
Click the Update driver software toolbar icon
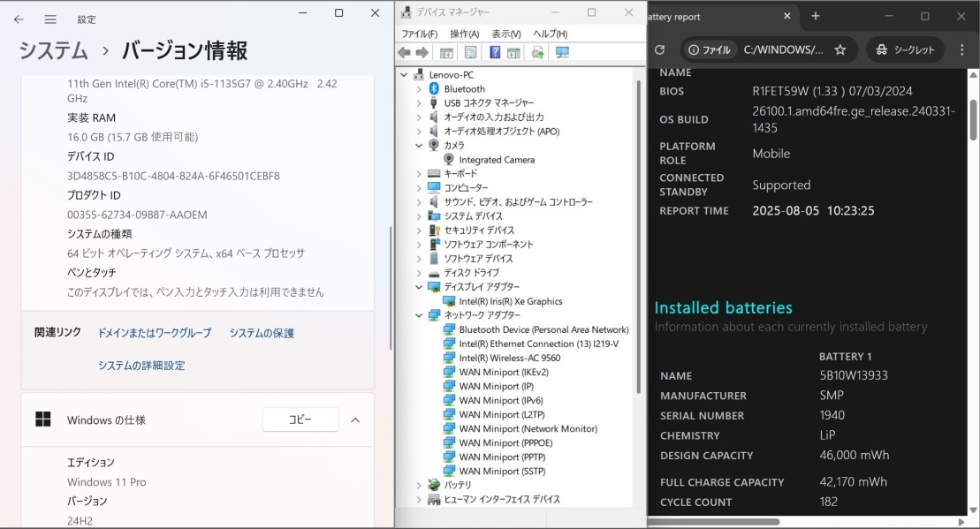[538, 52]
